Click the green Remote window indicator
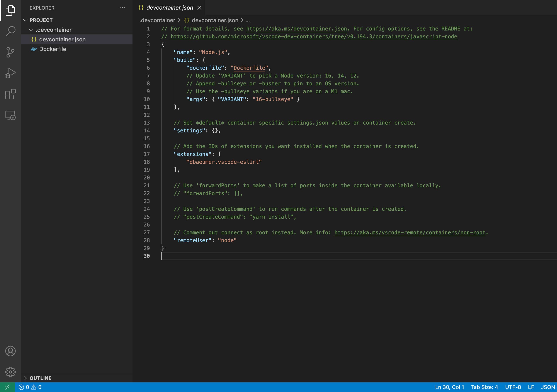557x392 pixels. pos(7,387)
